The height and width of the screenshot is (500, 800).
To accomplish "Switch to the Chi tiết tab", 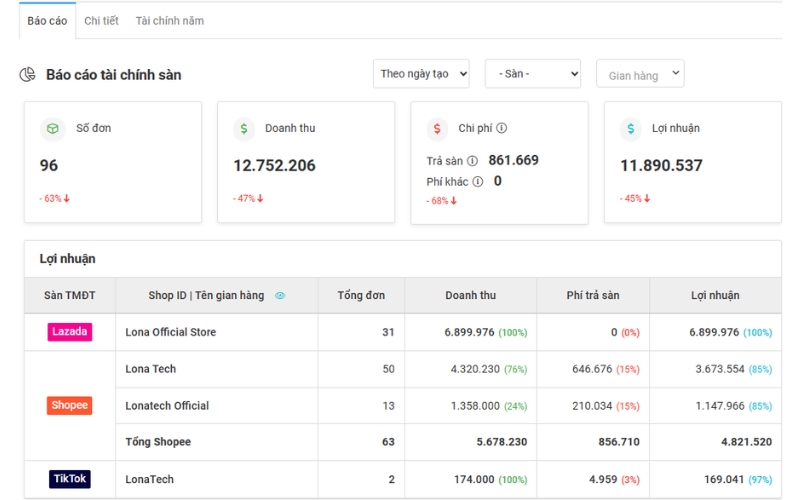I will [x=101, y=21].
